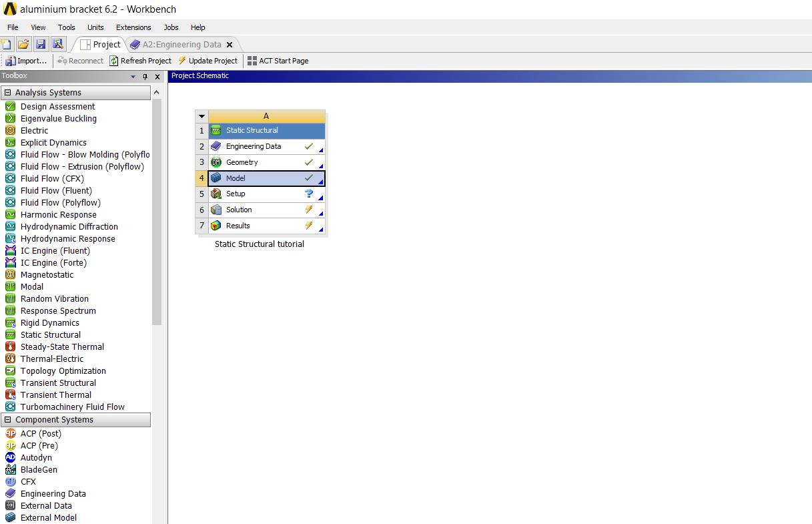This screenshot has width=812, height=524.
Task: Click the Save As icon
Action: (x=57, y=44)
